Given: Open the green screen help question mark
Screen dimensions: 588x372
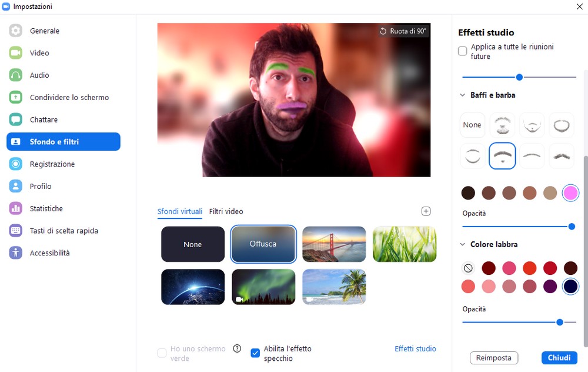Looking at the screenshot, I should (x=237, y=348).
